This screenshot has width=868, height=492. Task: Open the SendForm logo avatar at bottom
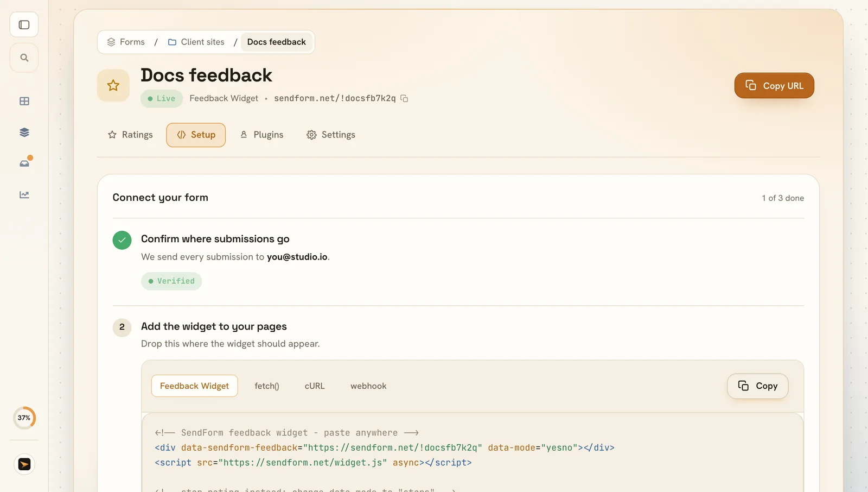pyautogui.click(x=24, y=464)
